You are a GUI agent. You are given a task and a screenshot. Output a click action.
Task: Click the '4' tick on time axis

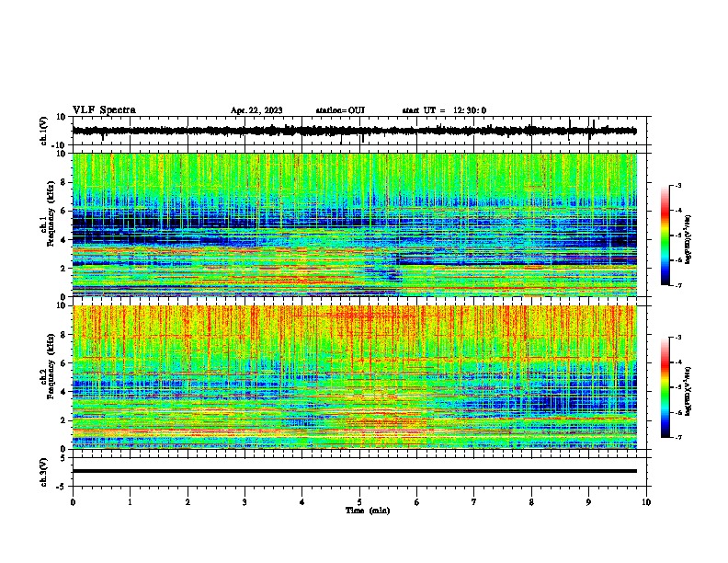coord(302,502)
